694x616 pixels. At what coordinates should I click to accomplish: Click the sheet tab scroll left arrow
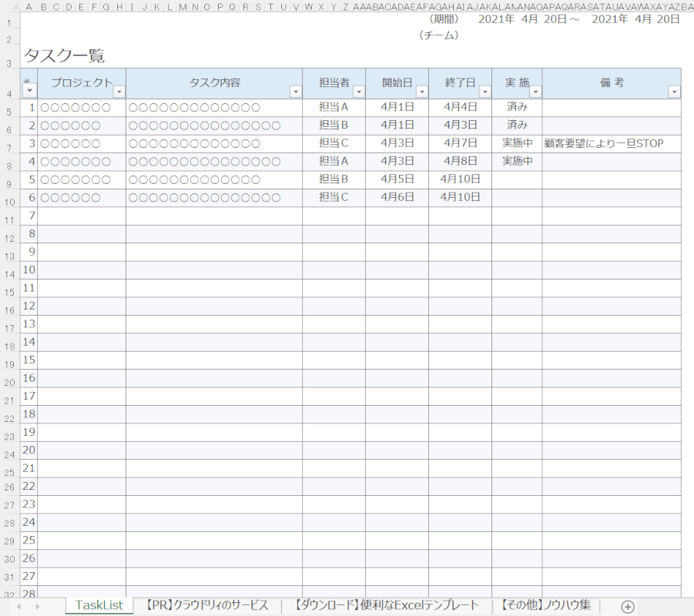pyautogui.click(x=18, y=607)
